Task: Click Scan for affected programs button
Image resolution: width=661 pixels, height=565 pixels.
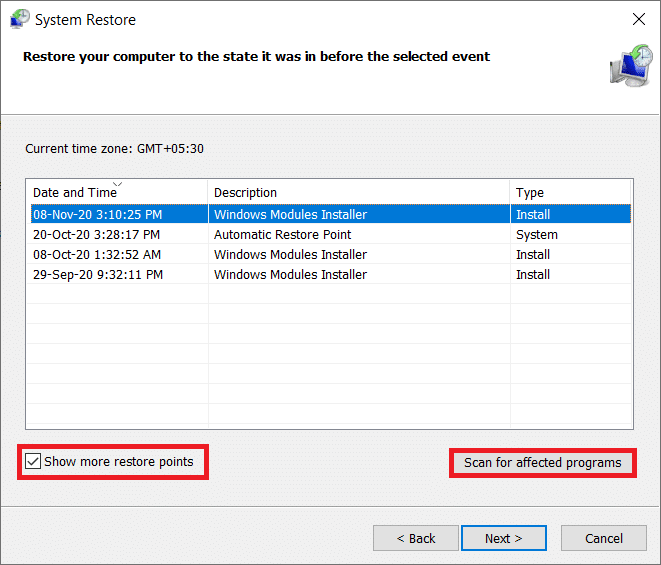Action: pos(542,463)
